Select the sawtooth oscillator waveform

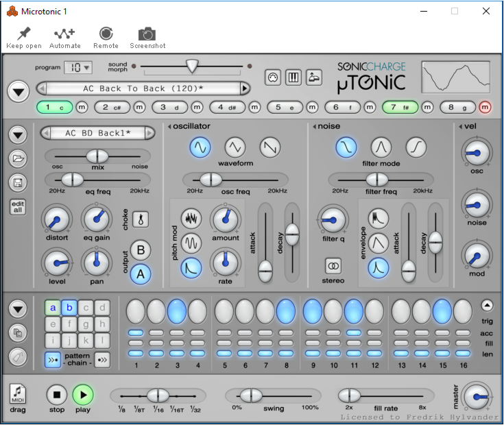[x=269, y=147]
